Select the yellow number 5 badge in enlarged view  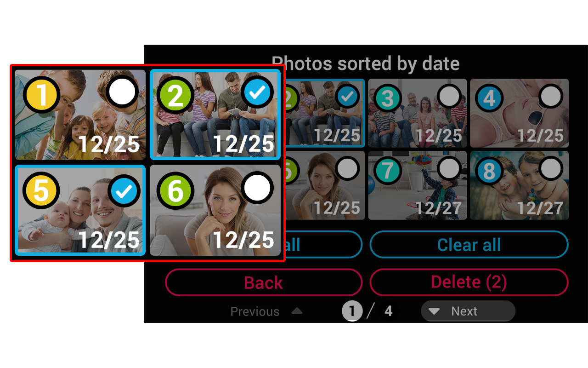click(42, 190)
